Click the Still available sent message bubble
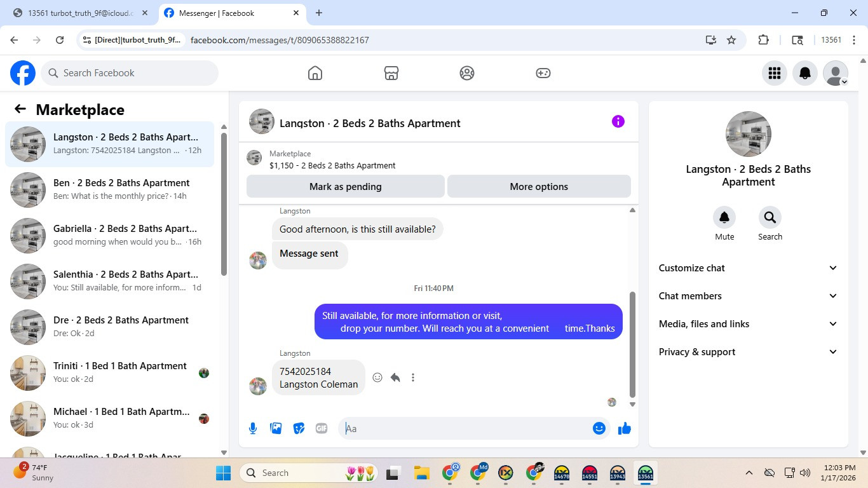This screenshot has width=868, height=488. (468, 322)
